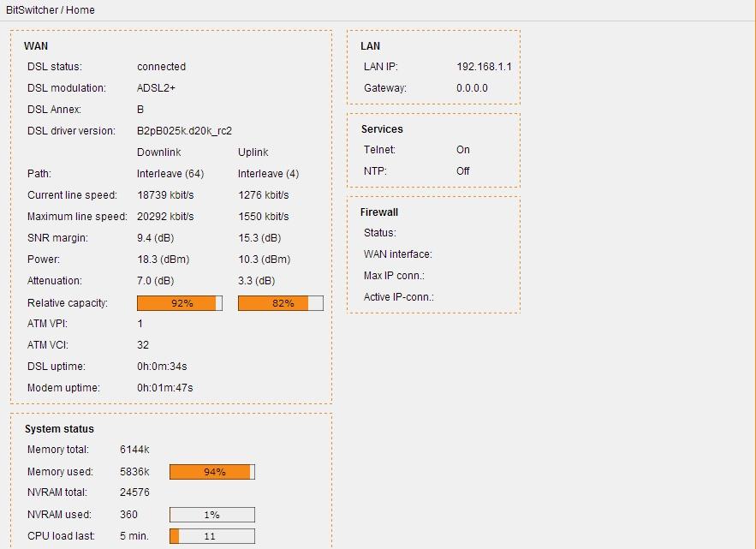Click the 'Max IP conn.:' label

[394, 276]
